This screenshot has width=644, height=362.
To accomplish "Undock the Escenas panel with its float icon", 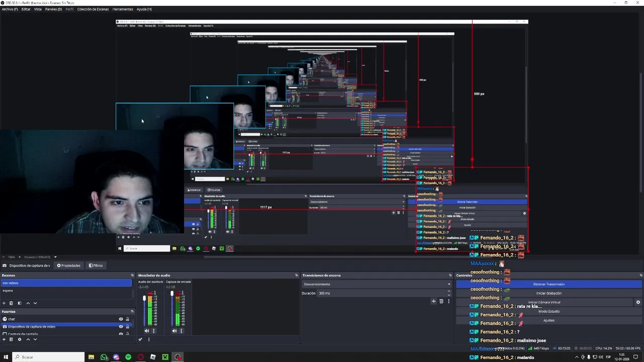I will 132,276.
